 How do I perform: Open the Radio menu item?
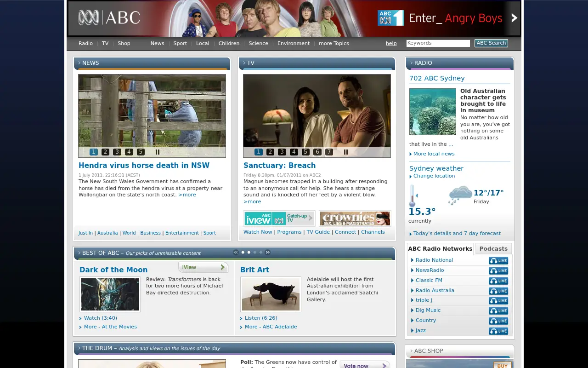tap(85, 43)
